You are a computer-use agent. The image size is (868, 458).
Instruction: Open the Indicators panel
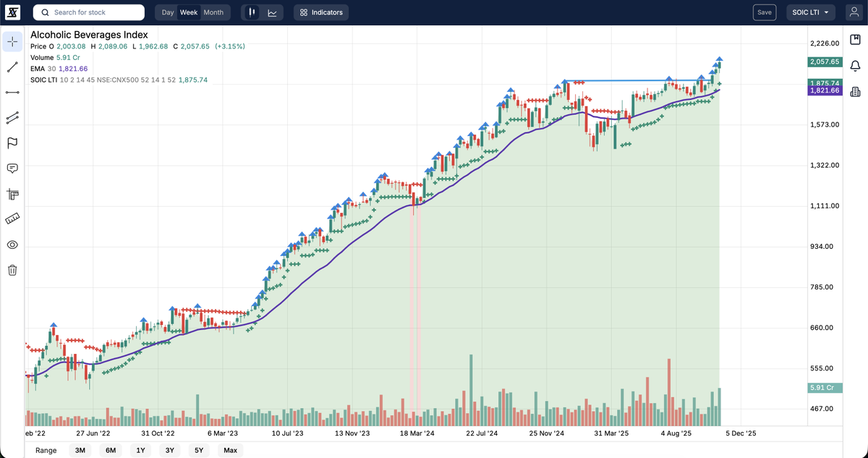321,12
